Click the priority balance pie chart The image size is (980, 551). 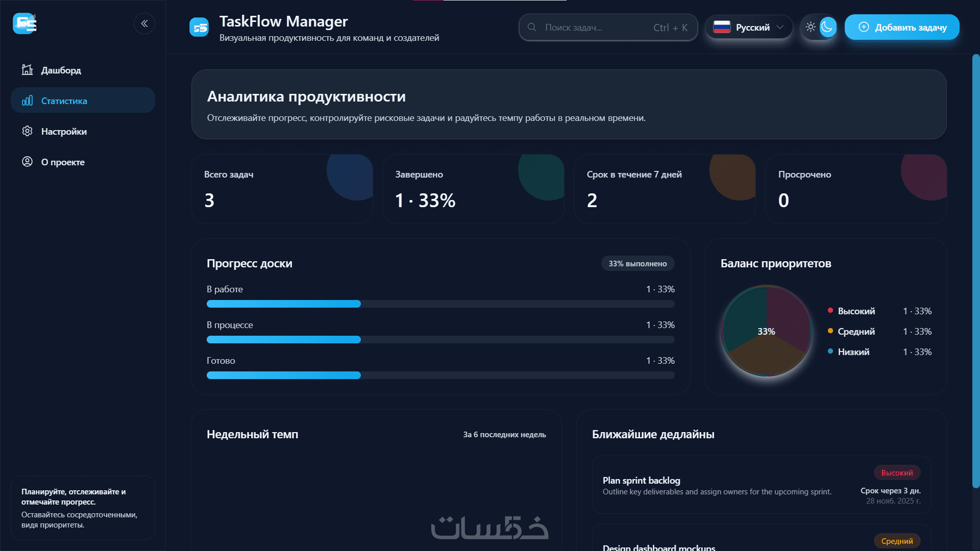click(x=766, y=331)
